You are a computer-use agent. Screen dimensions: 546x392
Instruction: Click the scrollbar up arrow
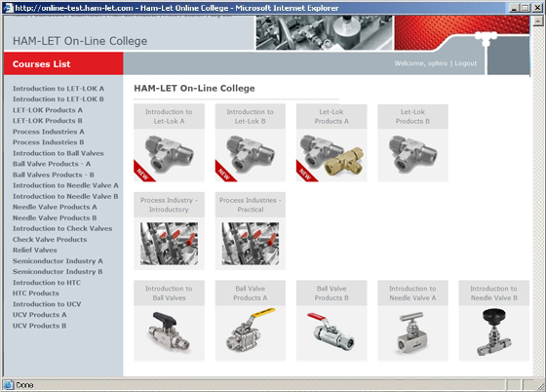tap(537, 20)
